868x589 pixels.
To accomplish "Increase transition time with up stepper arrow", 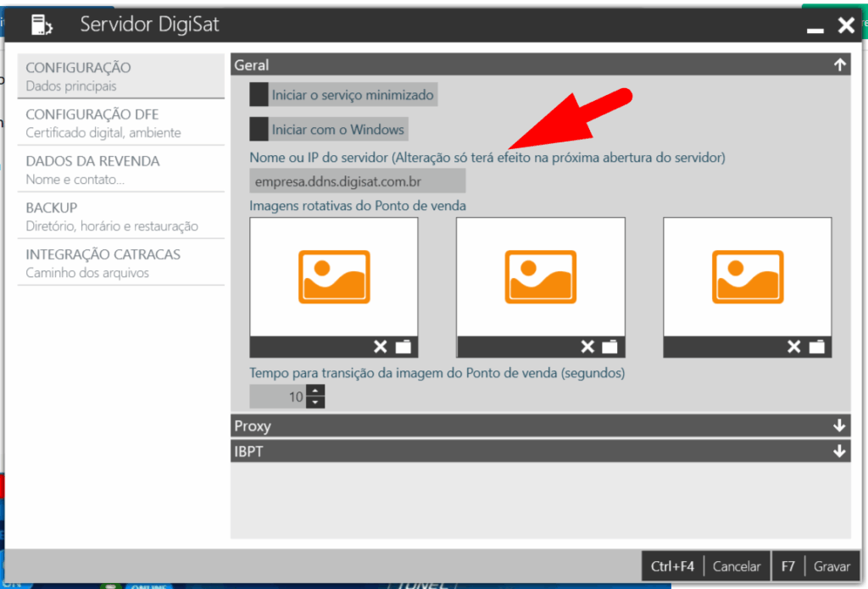I will [315, 391].
